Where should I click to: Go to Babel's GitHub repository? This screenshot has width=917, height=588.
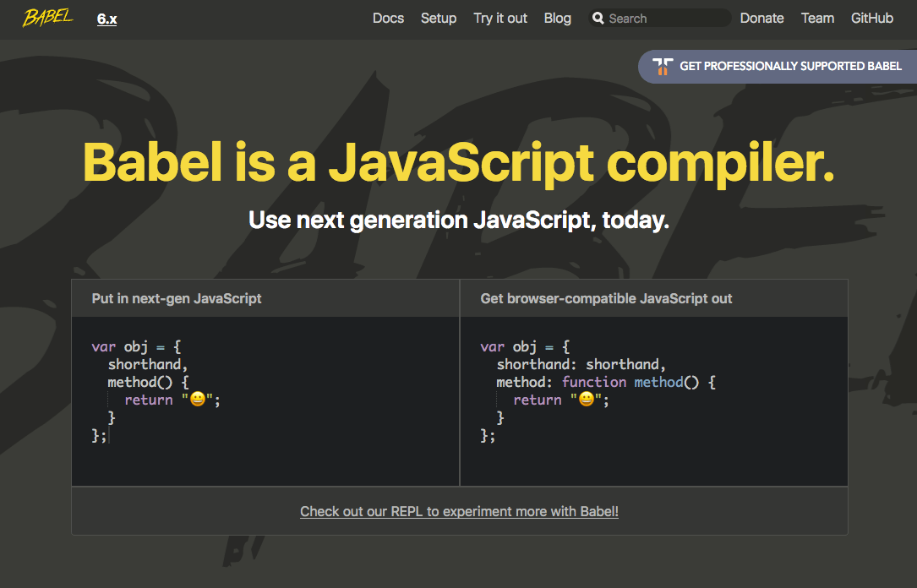click(872, 18)
